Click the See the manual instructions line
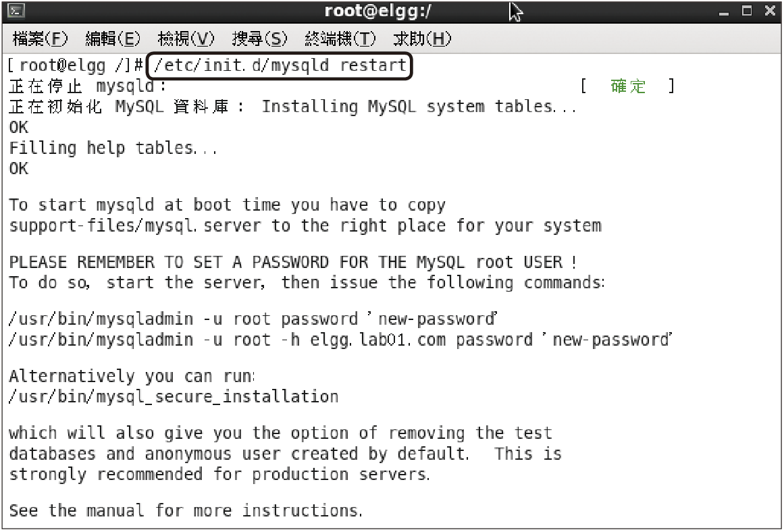Screen dimensions: 784x532 point(186,510)
